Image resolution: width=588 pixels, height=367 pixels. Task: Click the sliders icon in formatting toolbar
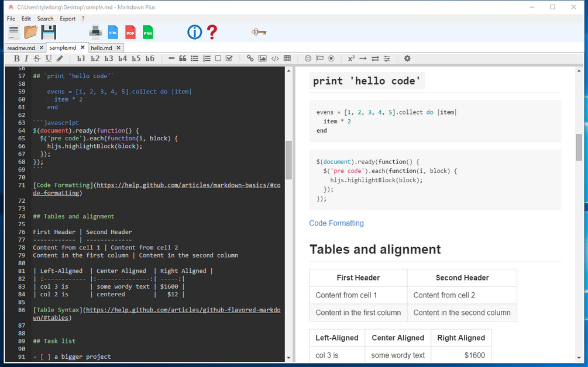coord(387,58)
